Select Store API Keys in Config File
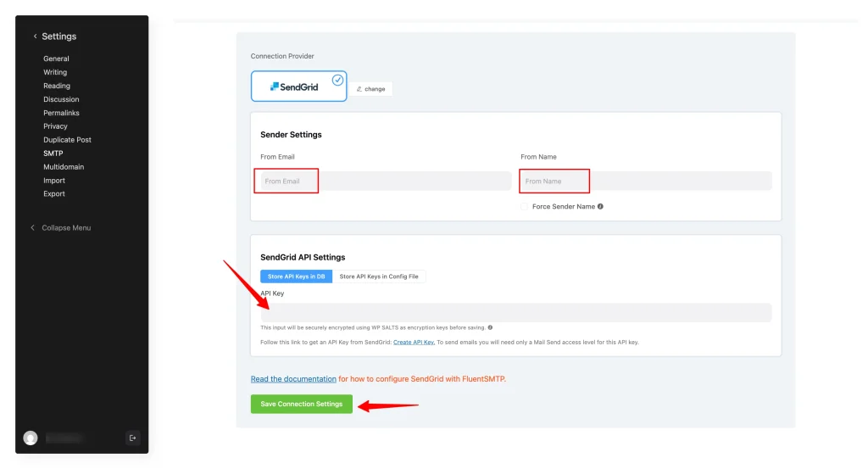This screenshot has height=469, width=868. click(379, 276)
